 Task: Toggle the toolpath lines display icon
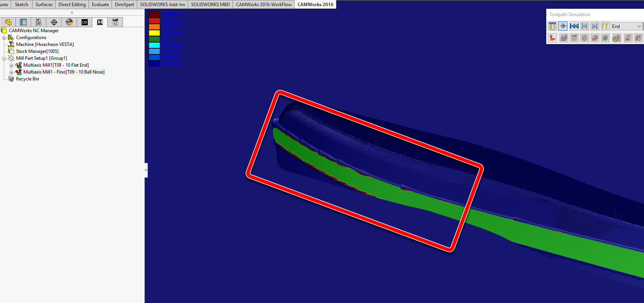click(x=552, y=38)
